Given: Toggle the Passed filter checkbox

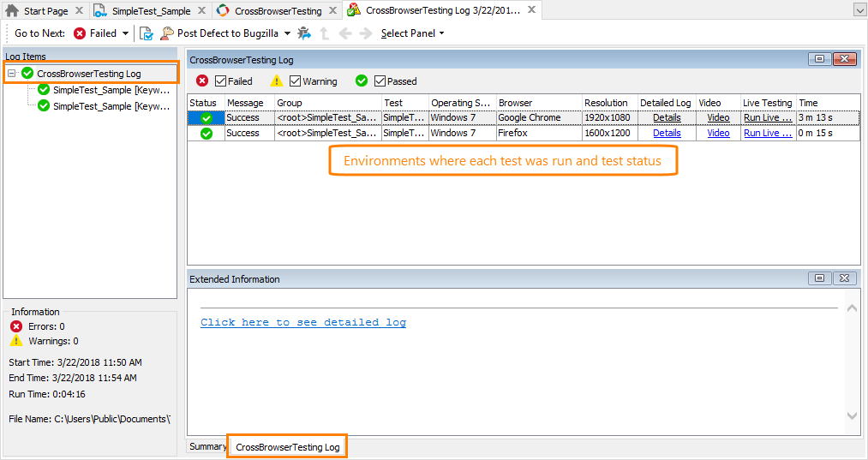Looking at the screenshot, I should point(380,81).
